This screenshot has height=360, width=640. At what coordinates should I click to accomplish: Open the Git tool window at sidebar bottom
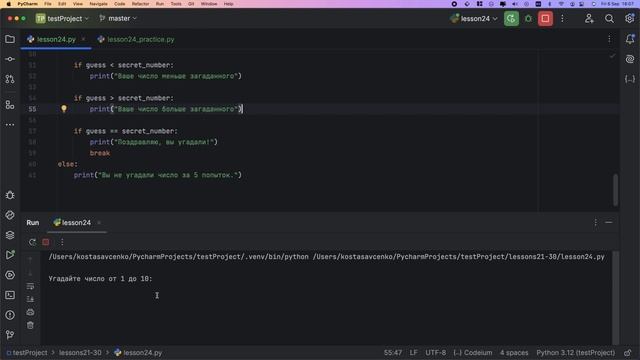(x=10, y=335)
